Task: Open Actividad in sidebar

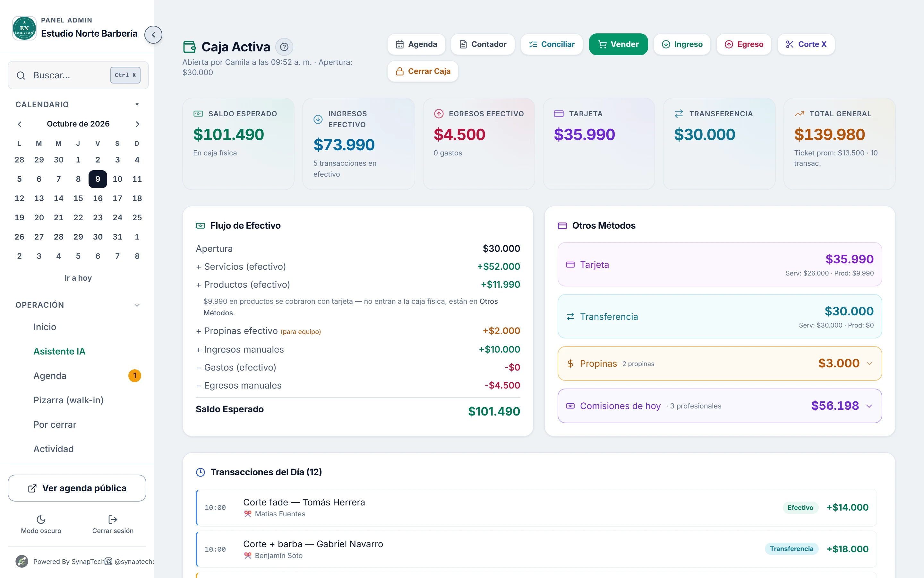Action: pyautogui.click(x=54, y=449)
